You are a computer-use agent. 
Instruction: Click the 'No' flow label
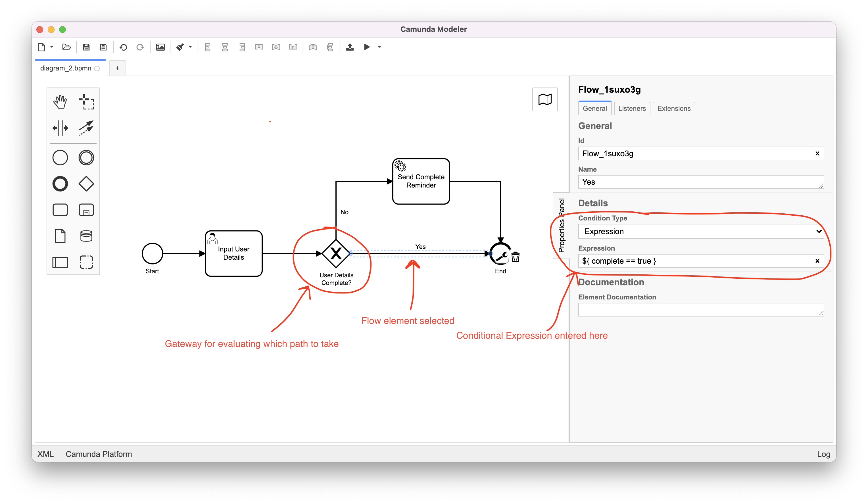[345, 212]
